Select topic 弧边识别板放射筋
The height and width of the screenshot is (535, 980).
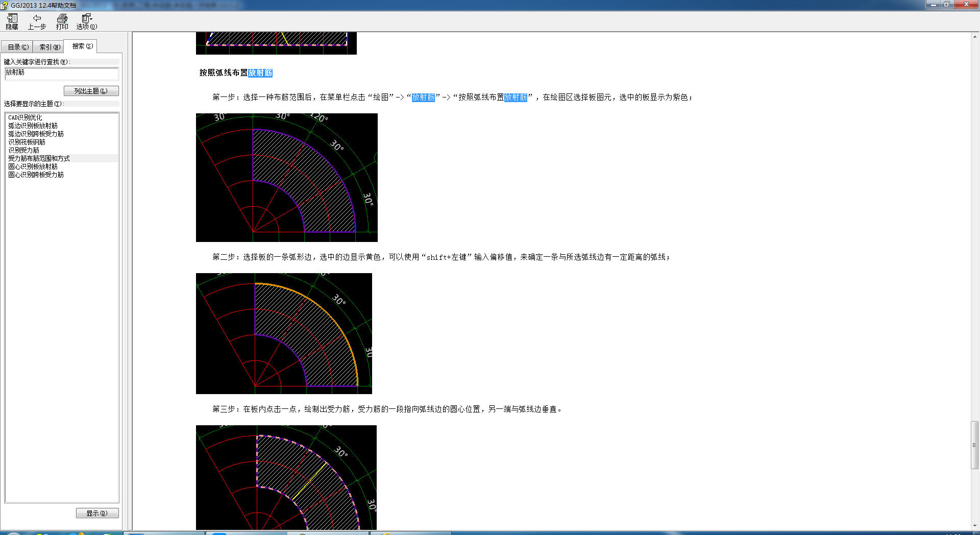point(33,126)
